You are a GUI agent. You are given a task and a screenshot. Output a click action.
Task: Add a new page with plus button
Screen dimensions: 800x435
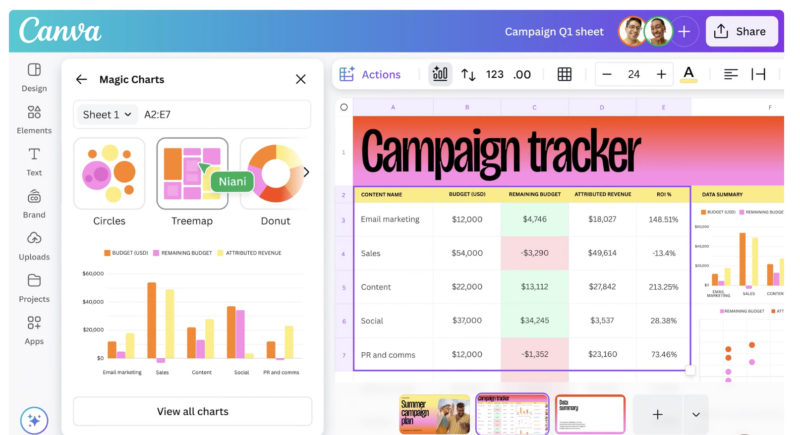658,414
